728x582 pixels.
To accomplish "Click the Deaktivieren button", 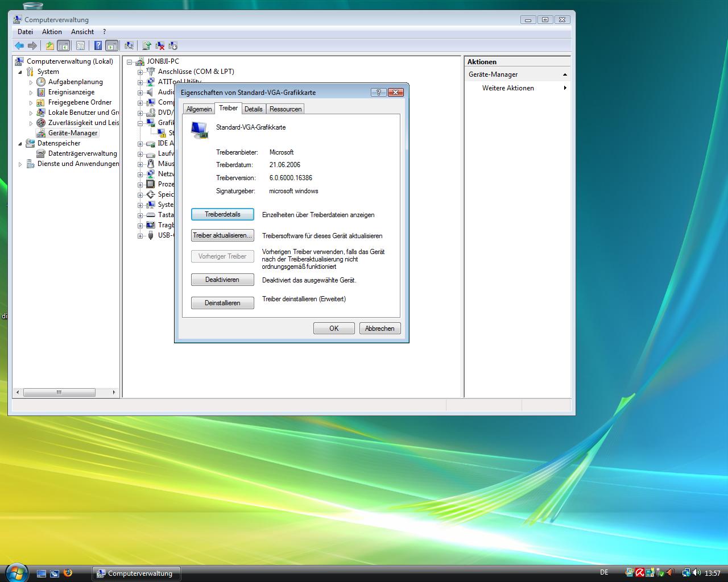I will tap(222, 280).
